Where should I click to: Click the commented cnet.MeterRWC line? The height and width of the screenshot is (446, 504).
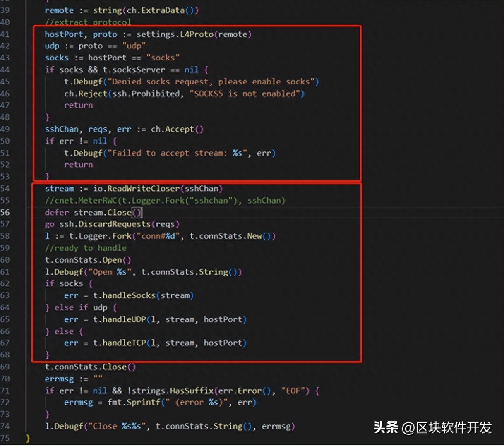click(x=165, y=201)
